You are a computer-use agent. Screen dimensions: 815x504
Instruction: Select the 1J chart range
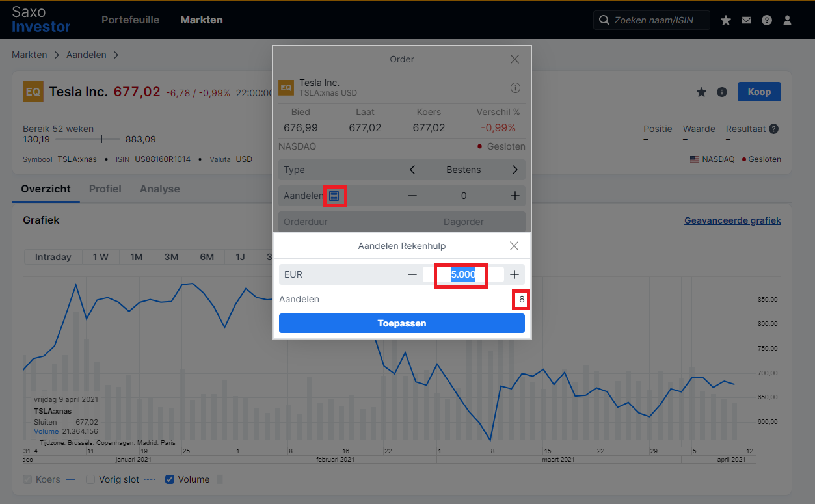click(x=240, y=257)
